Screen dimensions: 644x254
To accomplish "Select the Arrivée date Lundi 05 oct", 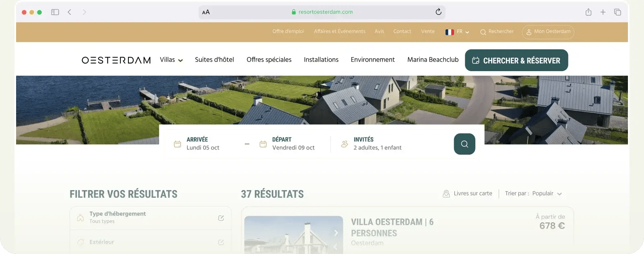I will tap(203, 148).
